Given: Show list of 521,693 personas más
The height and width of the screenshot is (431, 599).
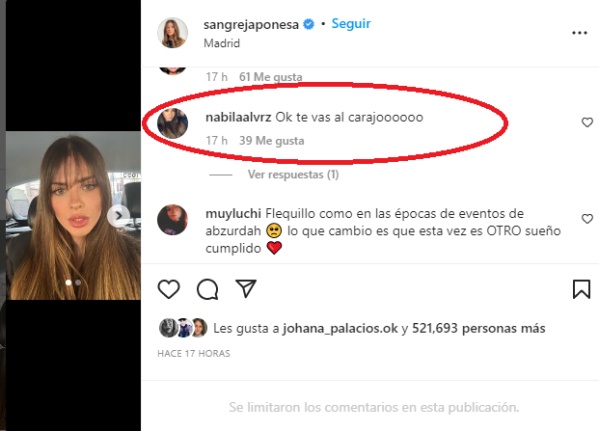Looking at the screenshot, I should [479, 329].
